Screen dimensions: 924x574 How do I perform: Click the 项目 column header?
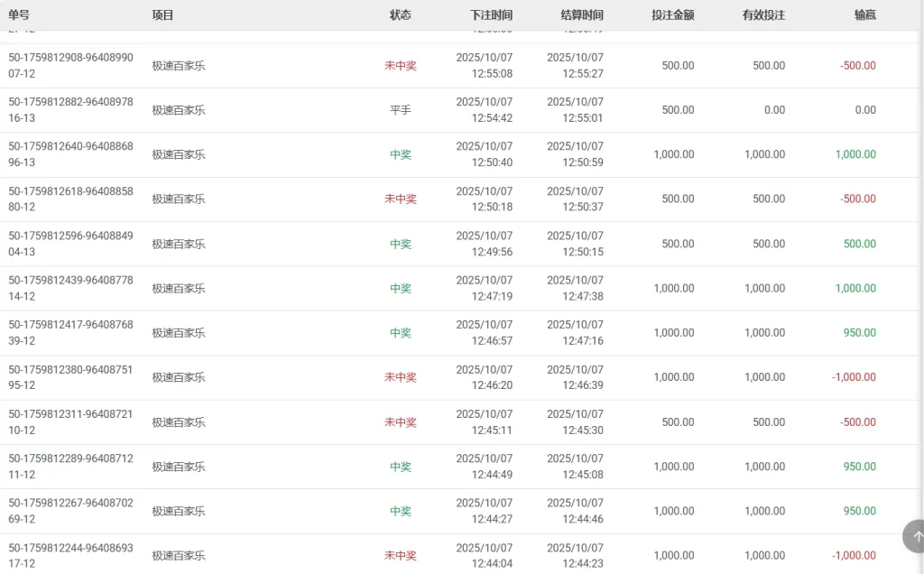(x=162, y=15)
